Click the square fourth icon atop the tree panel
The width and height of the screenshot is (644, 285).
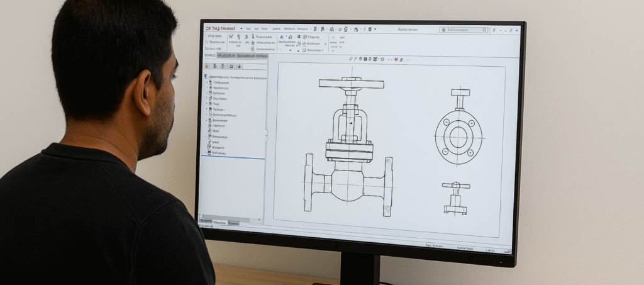click(231, 66)
